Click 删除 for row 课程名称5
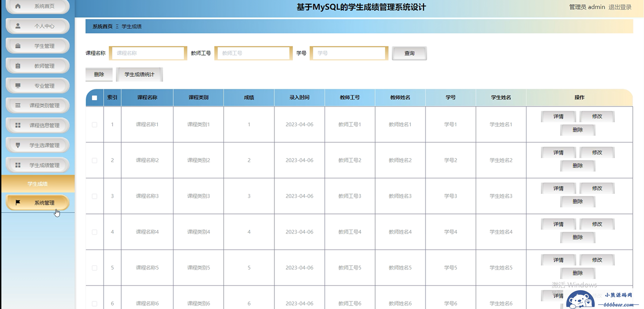Screen dimensions: 644x309 tap(578, 273)
